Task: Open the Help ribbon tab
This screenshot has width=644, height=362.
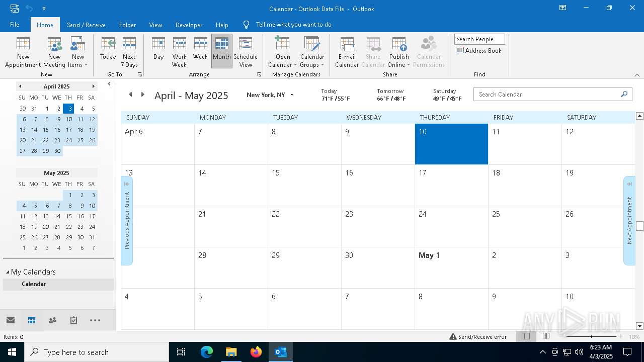Action: coord(222,25)
